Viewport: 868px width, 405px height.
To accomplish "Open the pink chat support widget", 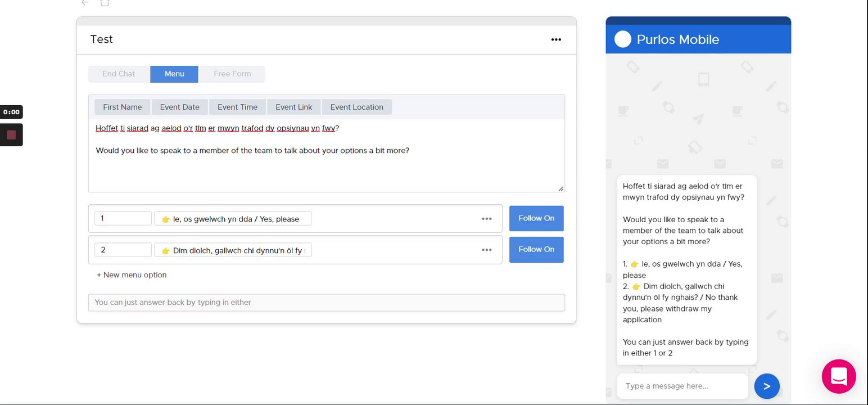I will tap(838, 376).
